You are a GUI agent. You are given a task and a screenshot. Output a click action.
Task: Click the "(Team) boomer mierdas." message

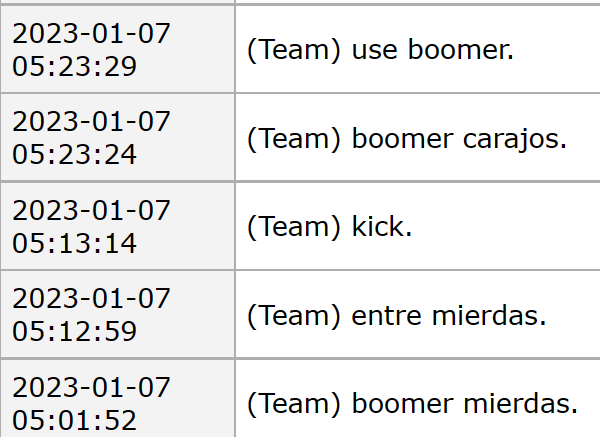pos(413,404)
